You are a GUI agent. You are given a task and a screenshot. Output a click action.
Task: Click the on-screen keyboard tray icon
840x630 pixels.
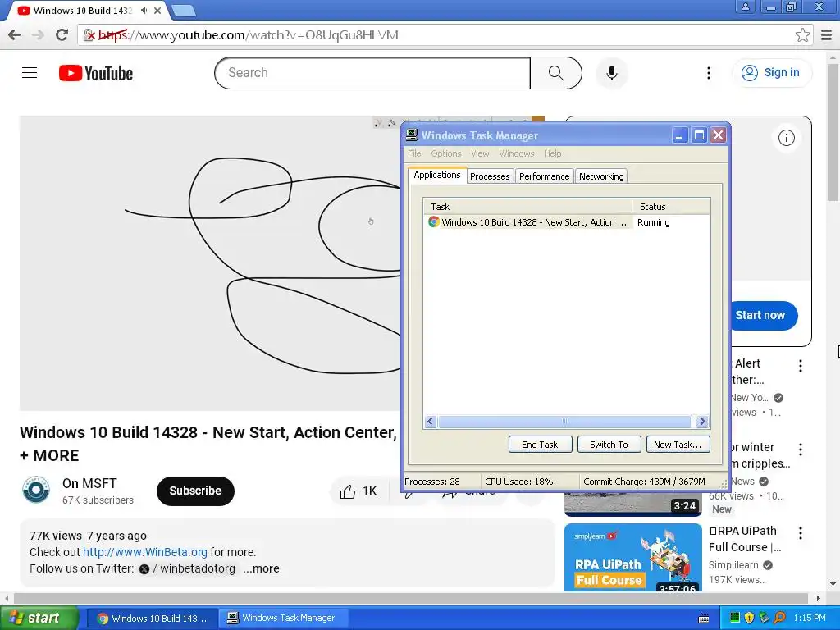click(704, 619)
